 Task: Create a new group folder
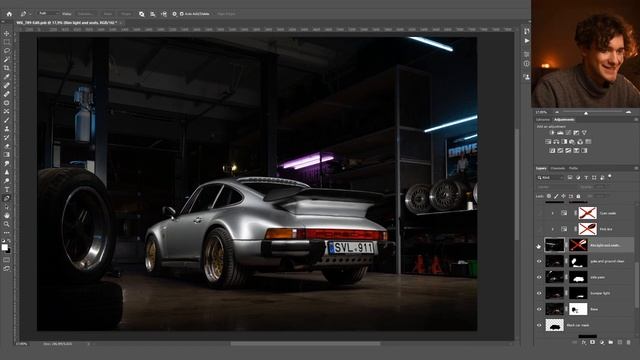(611, 342)
